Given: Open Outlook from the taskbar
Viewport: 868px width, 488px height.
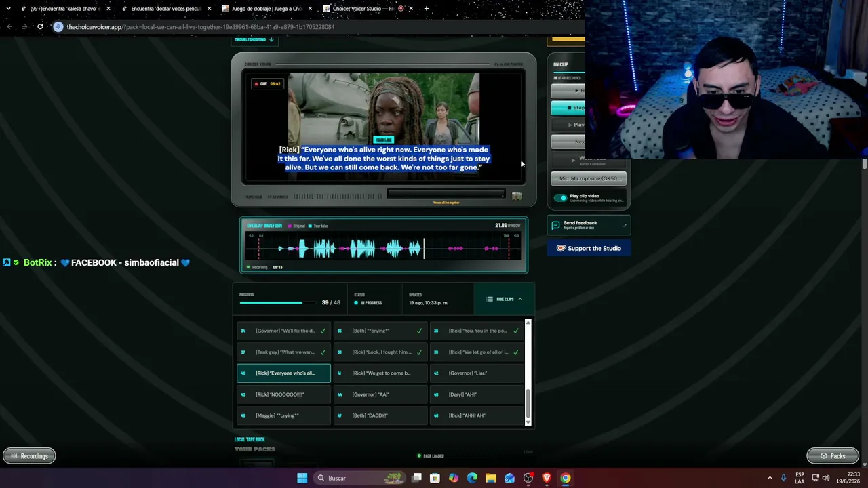Looking at the screenshot, I should (509, 478).
